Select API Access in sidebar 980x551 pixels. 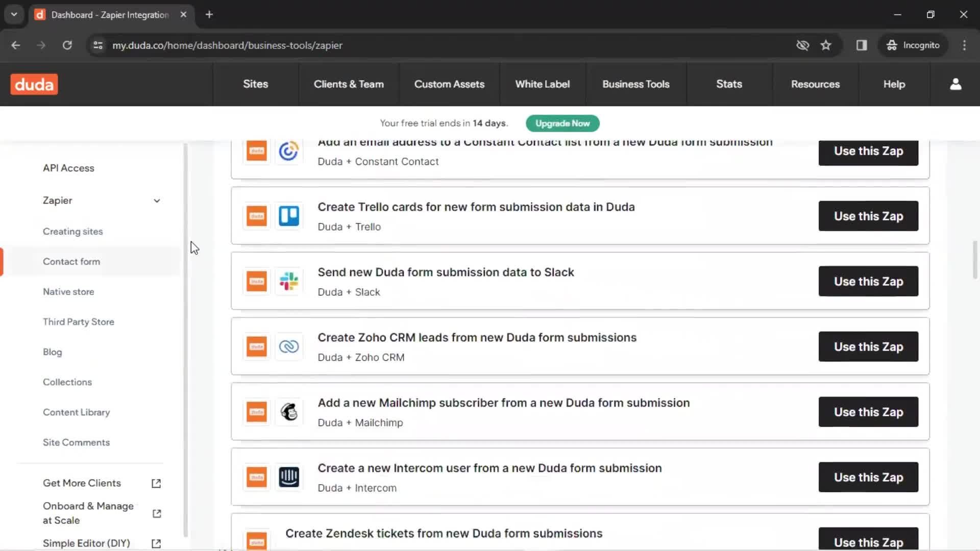[68, 168]
